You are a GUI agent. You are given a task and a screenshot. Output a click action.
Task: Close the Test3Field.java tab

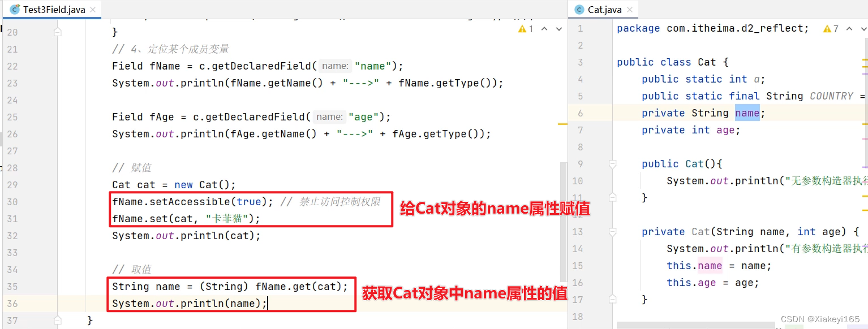(93, 10)
